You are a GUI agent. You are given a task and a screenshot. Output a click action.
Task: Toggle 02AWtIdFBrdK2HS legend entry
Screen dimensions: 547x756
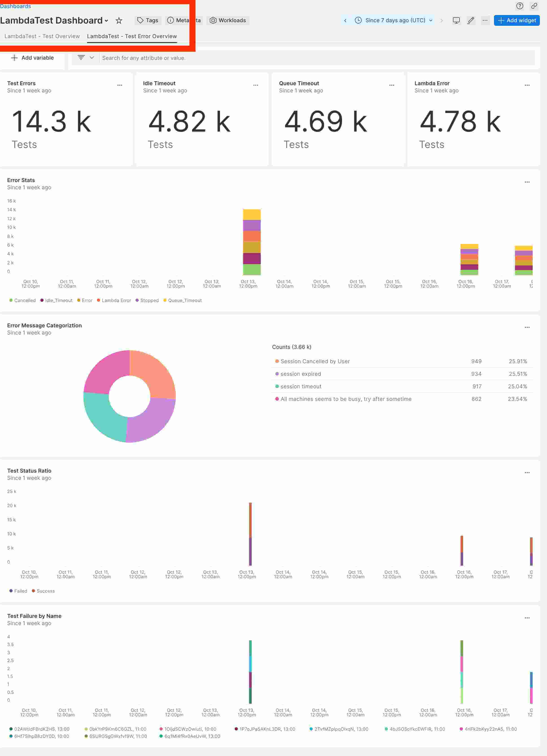point(39,729)
